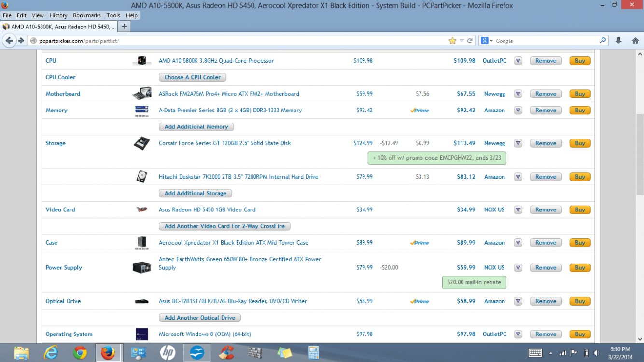Click the Amazon Prime logo in Memory row
The height and width of the screenshot is (362, 644).
pos(420,111)
